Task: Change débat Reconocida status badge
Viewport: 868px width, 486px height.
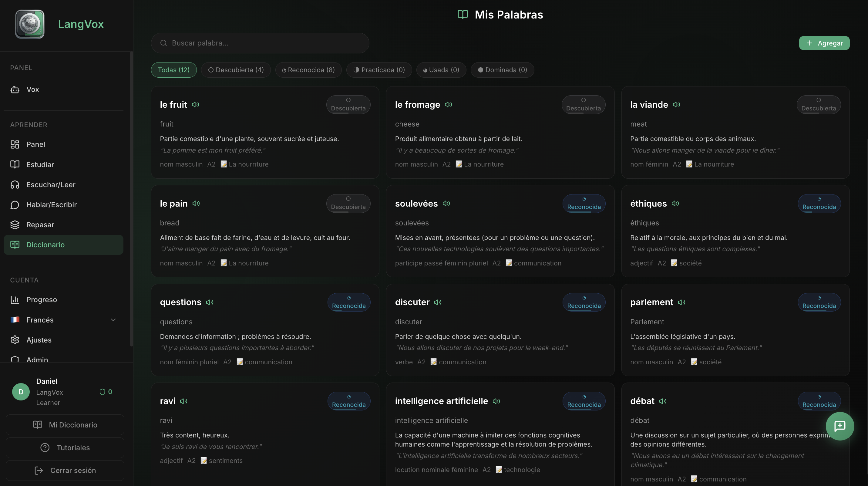Action: pyautogui.click(x=819, y=401)
